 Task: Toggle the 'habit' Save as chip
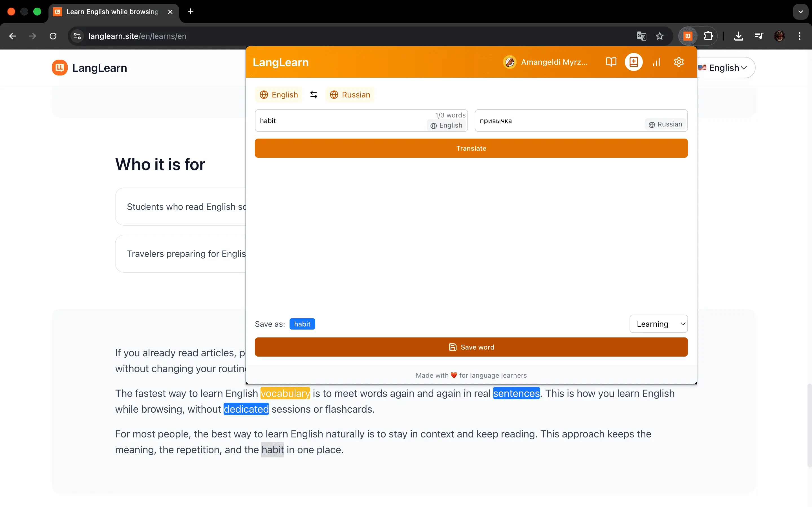tap(302, 324)
